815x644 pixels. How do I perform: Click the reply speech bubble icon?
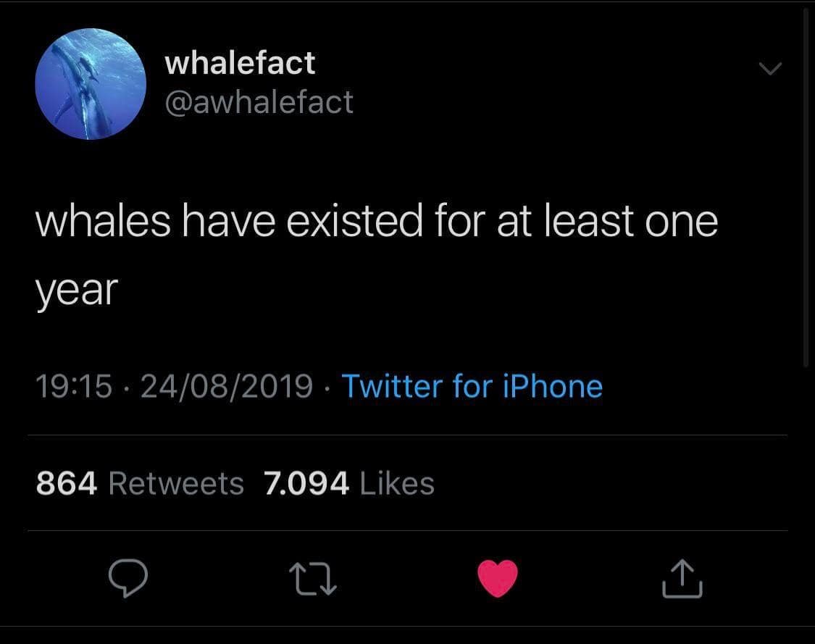pyautogui.click(x=128, y=578)
